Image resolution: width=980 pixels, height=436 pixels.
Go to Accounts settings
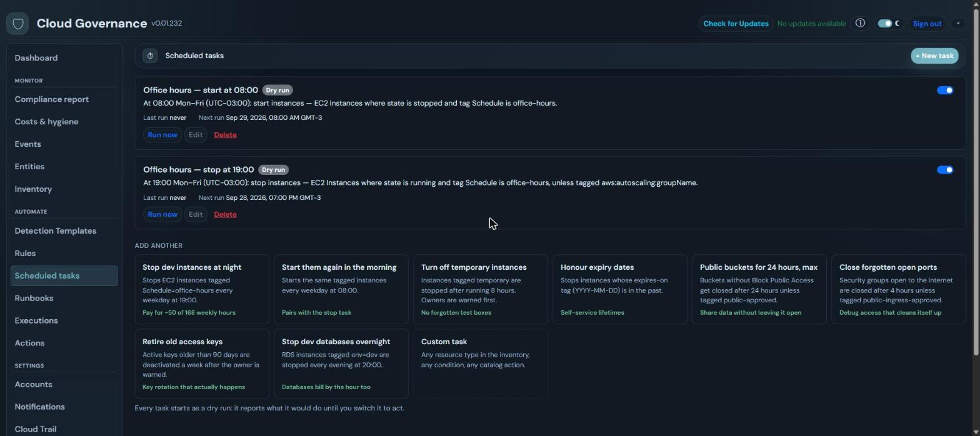tap(64, 385)
